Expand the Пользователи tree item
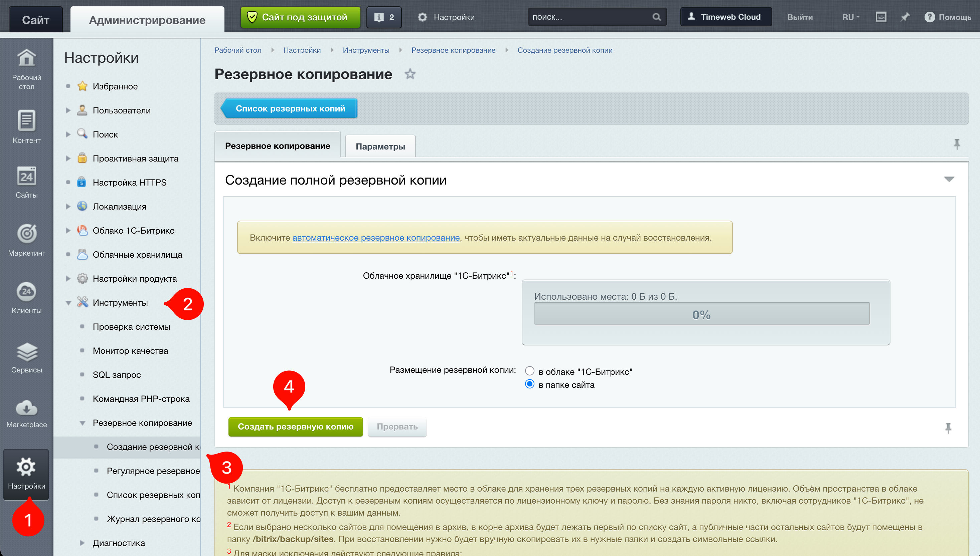 coord(68,111)
